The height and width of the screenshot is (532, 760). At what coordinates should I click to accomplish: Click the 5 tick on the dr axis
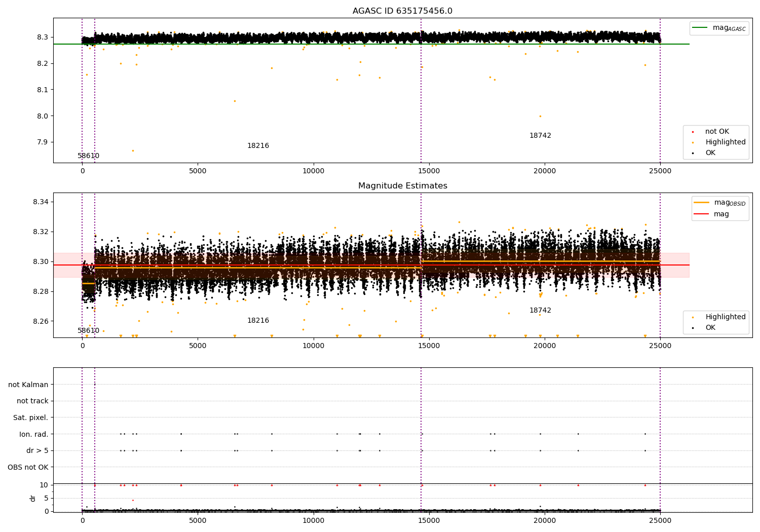[46, 499]
